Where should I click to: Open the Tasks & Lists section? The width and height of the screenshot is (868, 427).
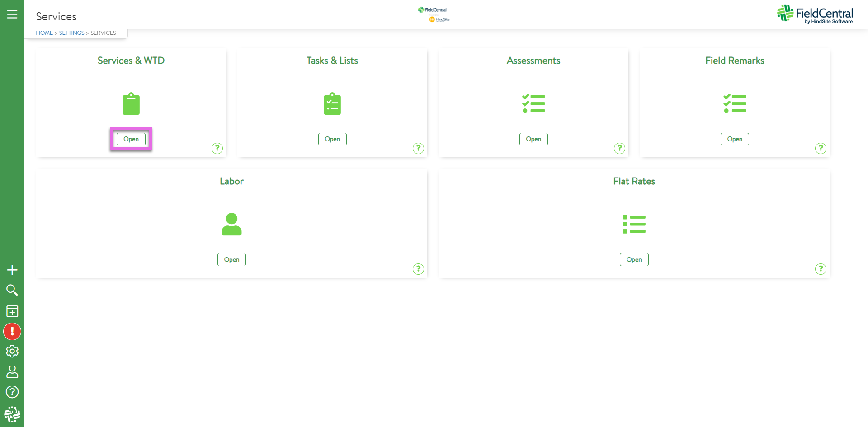pos(332,139)
